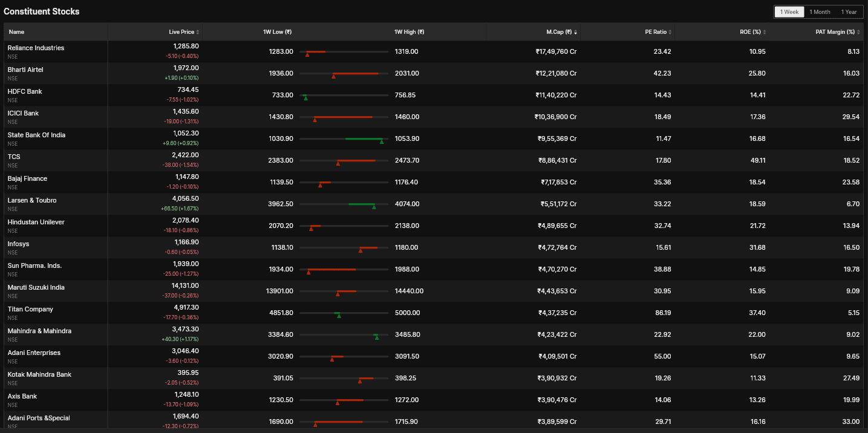This screenshot has width=868, height=433.
Task: Click Constituent Stocks heading
Action: point(42,11)
